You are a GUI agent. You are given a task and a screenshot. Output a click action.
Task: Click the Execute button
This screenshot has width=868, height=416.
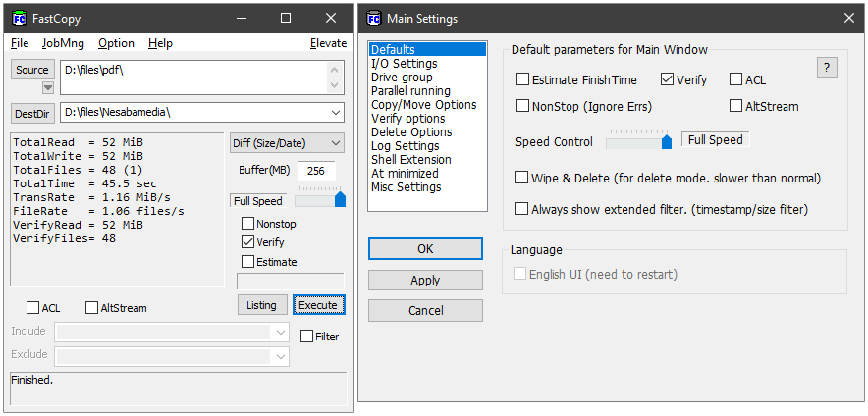318,305
